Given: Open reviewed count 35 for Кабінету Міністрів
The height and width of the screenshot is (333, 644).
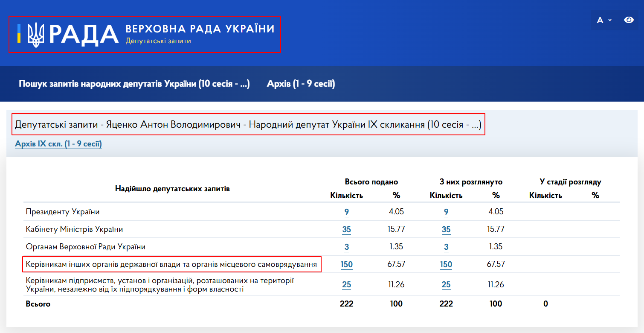Looking at the screenshot, I should [446, 230].
